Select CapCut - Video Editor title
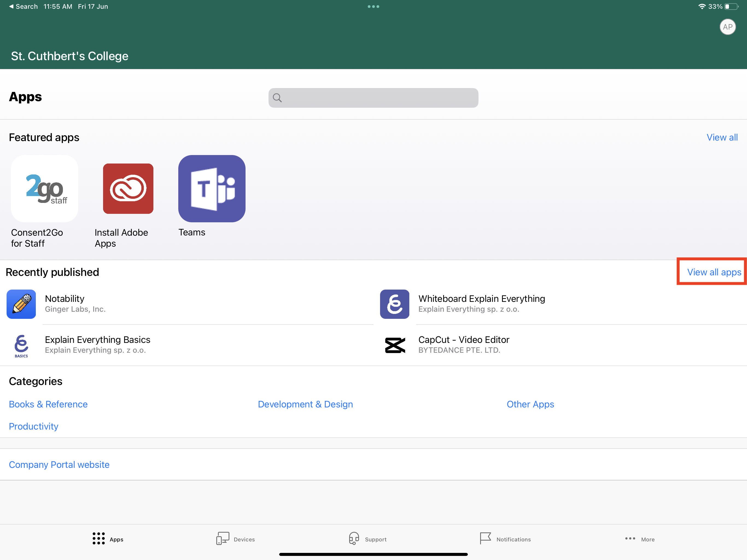The height and width of the screenshot is (560, 747). tap(464, 340)
